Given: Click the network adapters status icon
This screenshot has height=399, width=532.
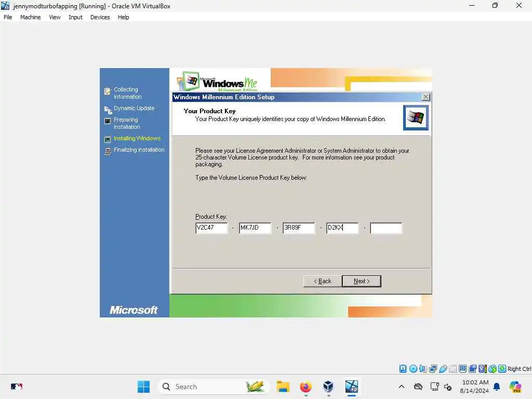Looking at the screenshot, I should point(433,368).
